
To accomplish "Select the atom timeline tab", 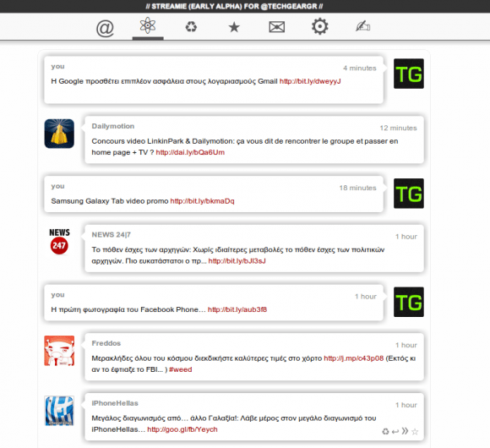I will (148, 25).
